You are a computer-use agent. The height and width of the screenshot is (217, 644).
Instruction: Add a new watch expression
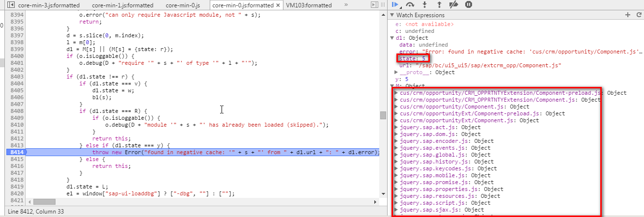coord(627,15)
